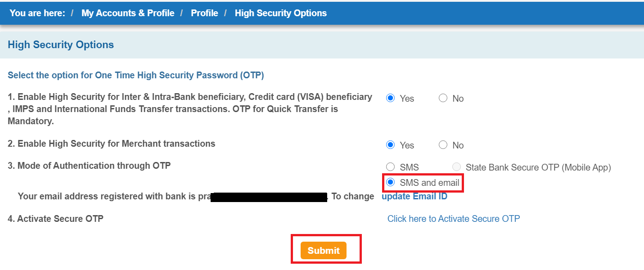The height and width of the screenshot is (270, 644).
Task: Select High Security Options in breadcrumb
Action: (x=280, y=13)
